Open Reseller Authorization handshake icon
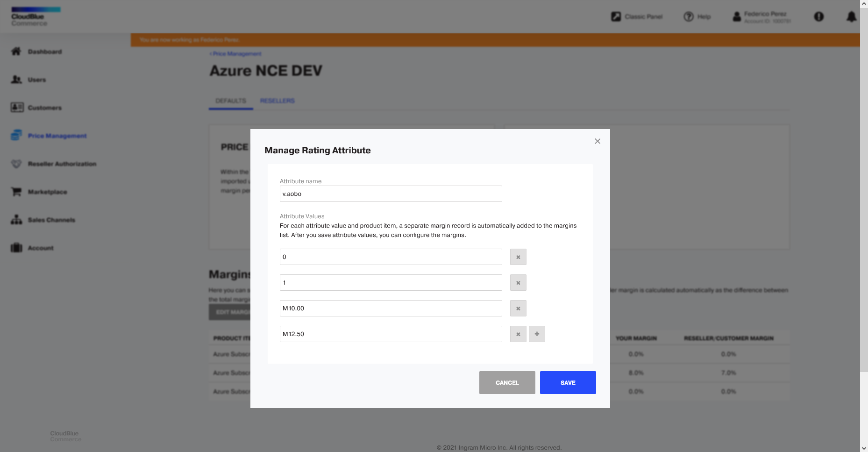868x452 pixels. (16, 164)
